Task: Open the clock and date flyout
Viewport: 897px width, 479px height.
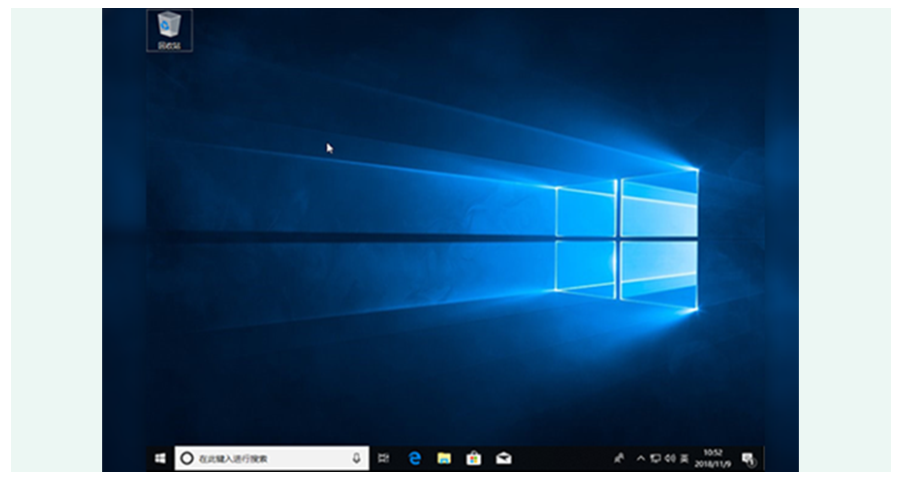Action: [x=713, y=458]
